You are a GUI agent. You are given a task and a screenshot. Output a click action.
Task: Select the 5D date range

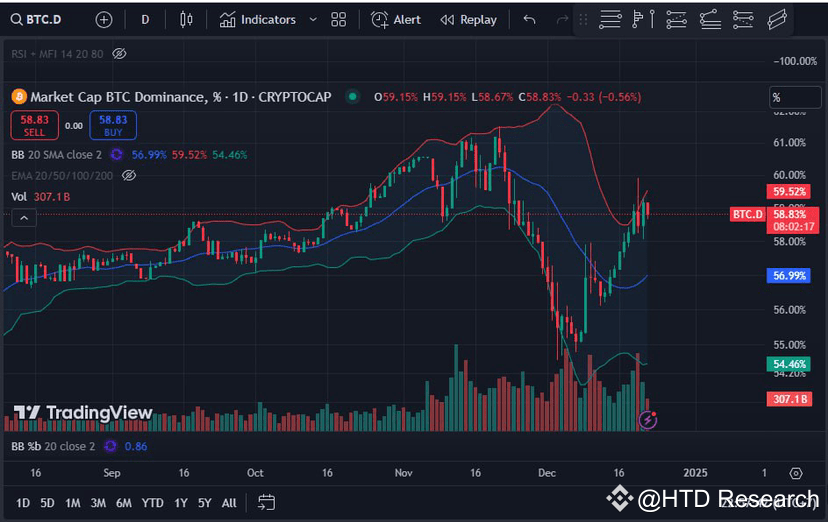[48, 503]
